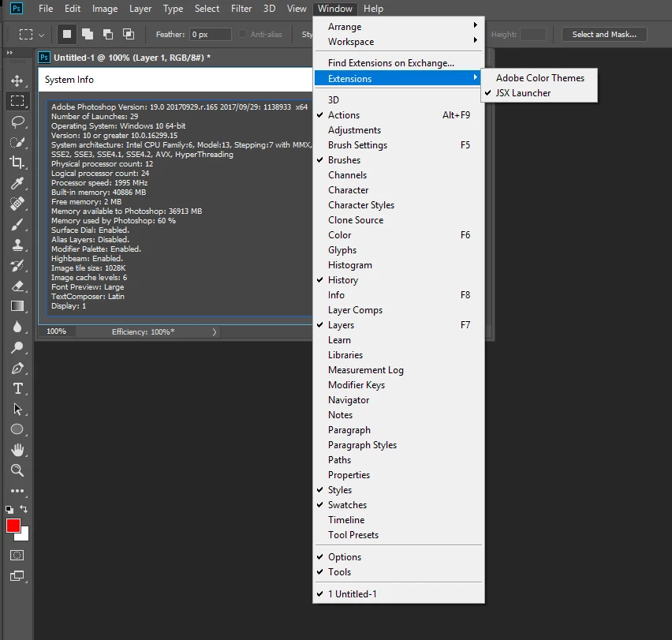The width and height of the screenshot is (672, 640).
Task: Click Add to selection icon
Action: click(88, 34)
